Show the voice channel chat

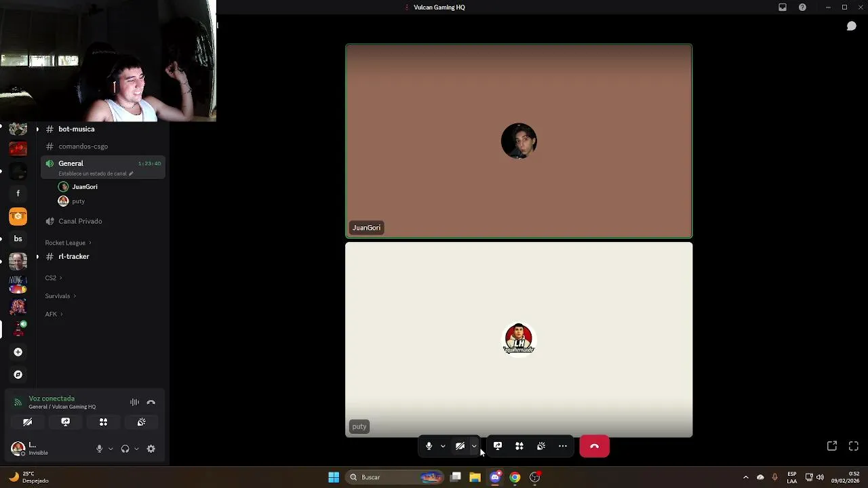click(x=852, y=26)
